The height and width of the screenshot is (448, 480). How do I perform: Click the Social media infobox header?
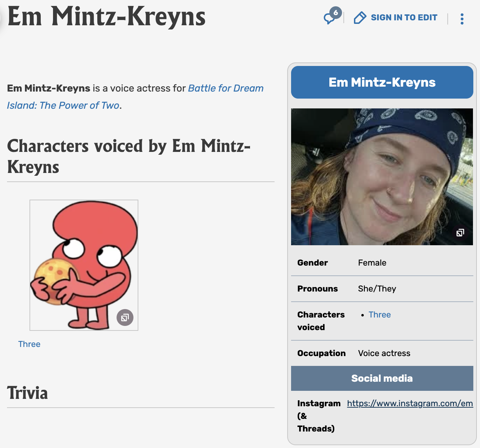382,378
